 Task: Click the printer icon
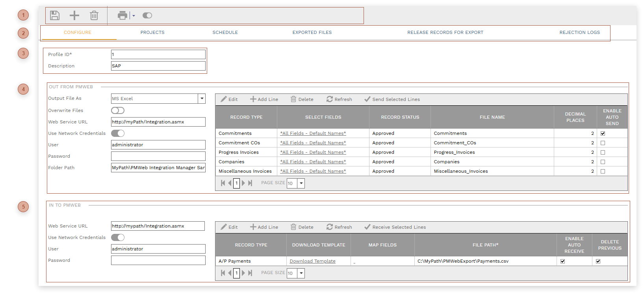pos(122,15)
